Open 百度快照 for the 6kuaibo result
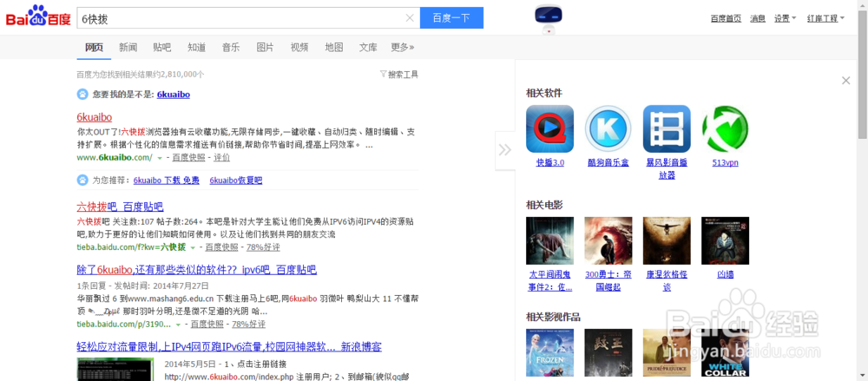 [x=188, y=157]
